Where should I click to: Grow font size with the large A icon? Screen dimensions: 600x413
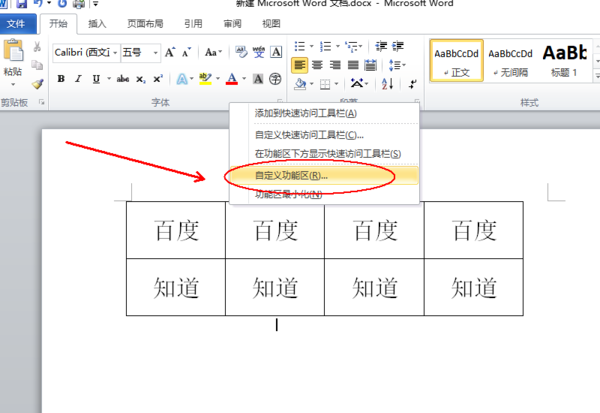coord(170,52)
